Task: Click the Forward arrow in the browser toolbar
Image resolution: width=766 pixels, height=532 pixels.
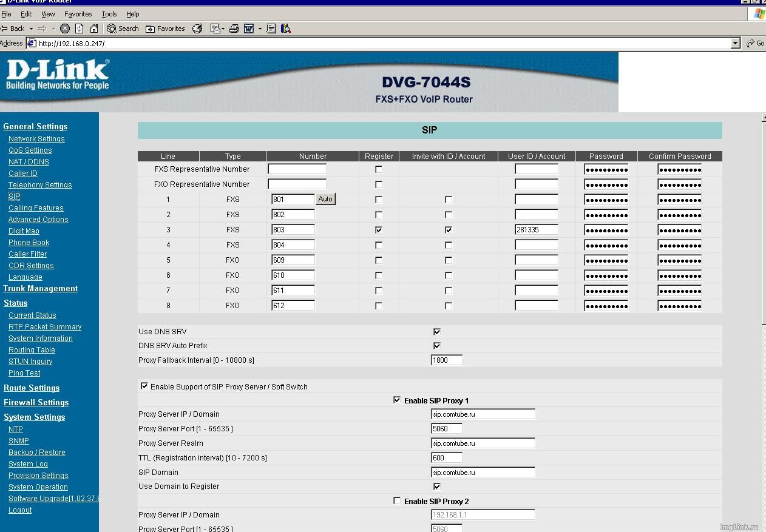Action: tap(42, 29)
